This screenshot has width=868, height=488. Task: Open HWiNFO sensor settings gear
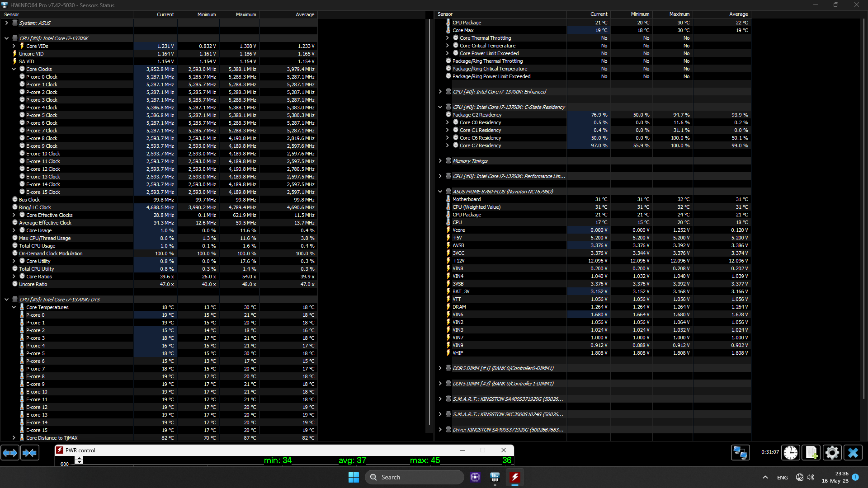click(832, 453)
